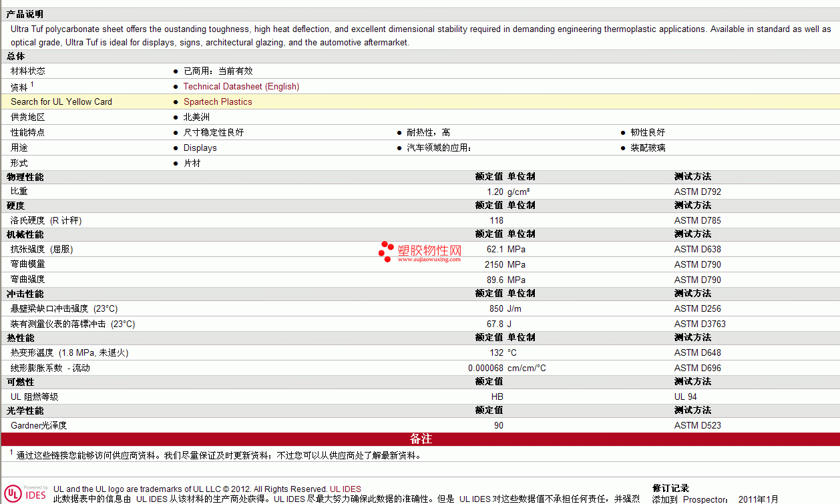Screen dimensions: 840x504
Task: Click 热变形温度 (1.8 MPa, 未退火) label
Action: click(x=69, y=352)
